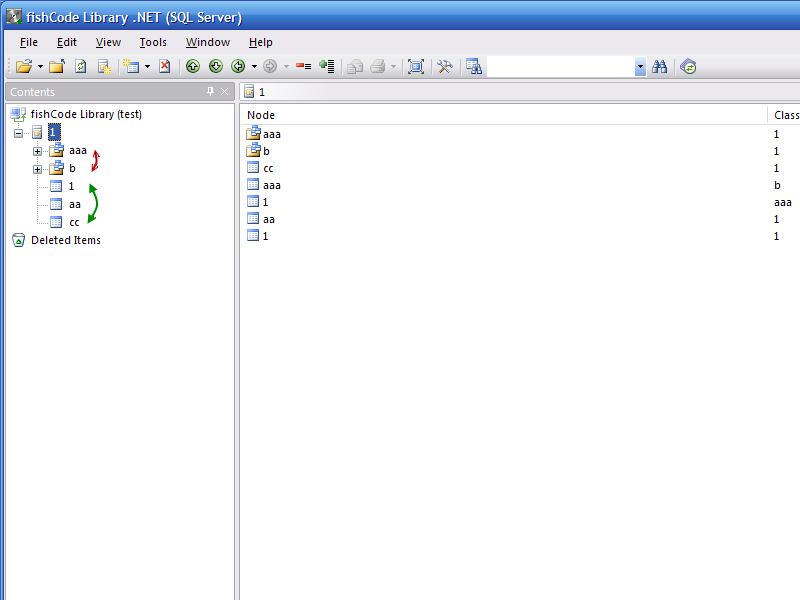Click the green move down arrow icon

[x=216, y=66]
